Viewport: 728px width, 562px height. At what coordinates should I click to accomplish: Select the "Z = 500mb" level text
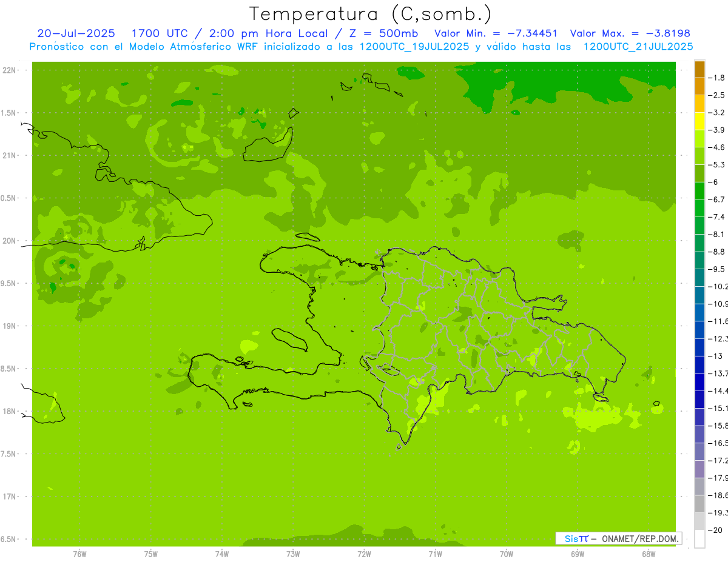coord(384,33)
